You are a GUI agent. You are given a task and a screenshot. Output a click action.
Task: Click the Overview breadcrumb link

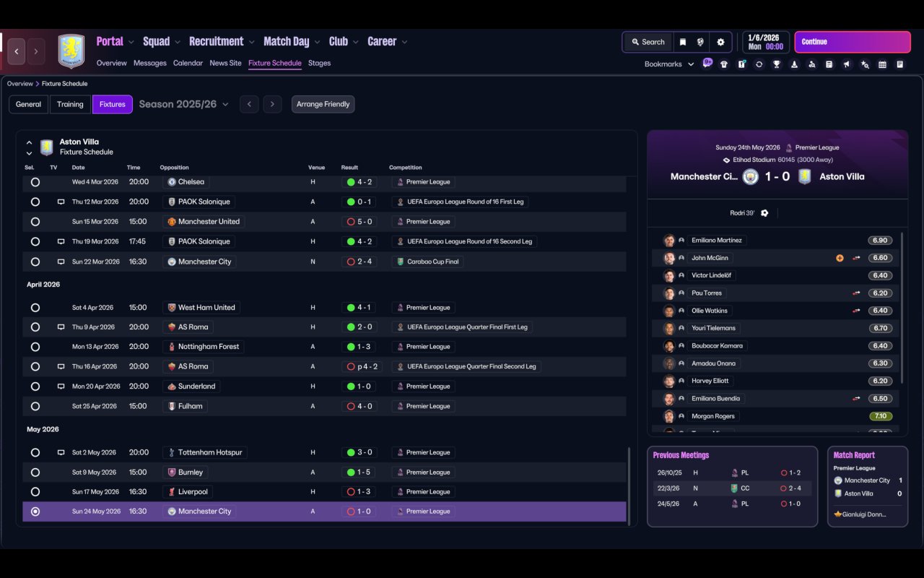20,84
